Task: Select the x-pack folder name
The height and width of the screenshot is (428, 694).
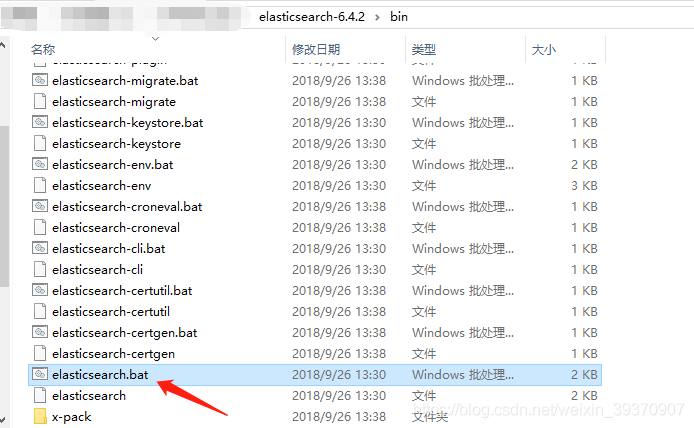Action: 71,417
